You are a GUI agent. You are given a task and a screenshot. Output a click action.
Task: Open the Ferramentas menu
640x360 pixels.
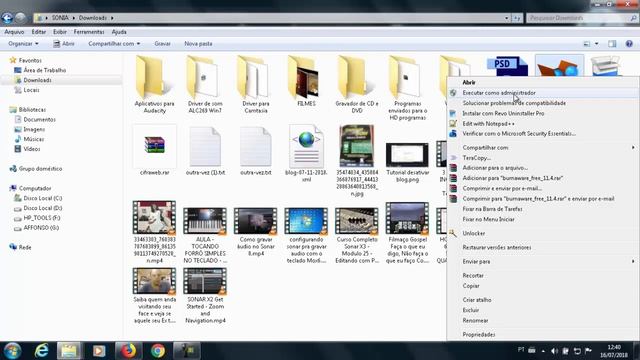tap(89, 32)
